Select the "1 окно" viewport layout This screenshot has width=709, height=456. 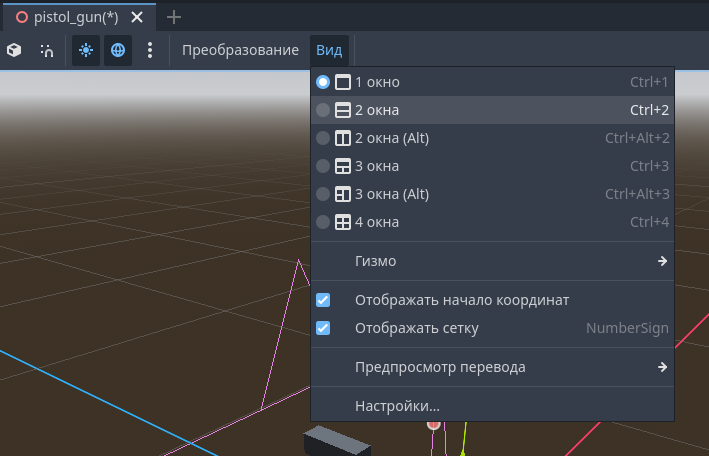coord(377,82)
